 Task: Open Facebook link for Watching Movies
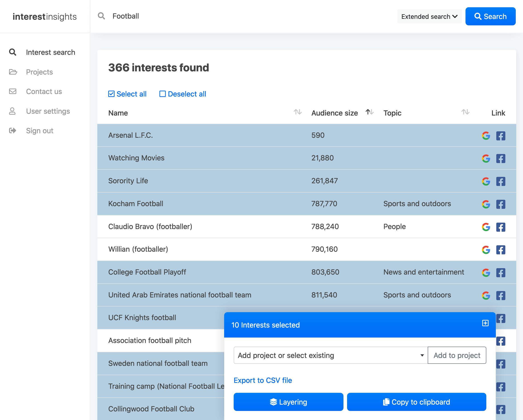pyautogui.click(x=501, y=159)
